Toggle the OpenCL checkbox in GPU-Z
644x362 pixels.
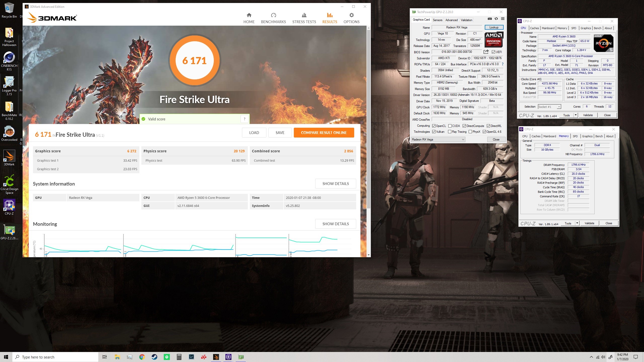pyautogui.click(x=434, y=126)
